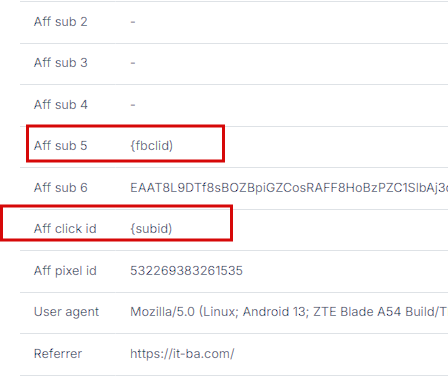Click the Aff sub 4 label

[x=61, y=105]
